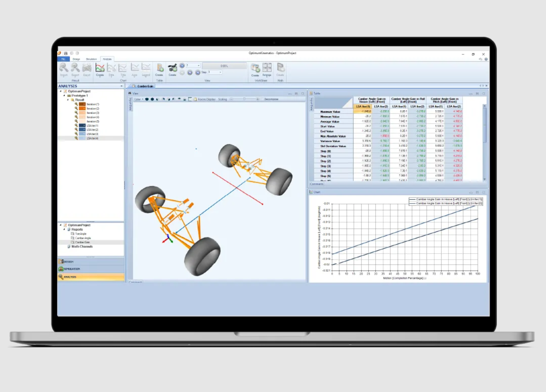Open the Step number dropdown
The height and width of the screenshot is (392, 546).
215,72
